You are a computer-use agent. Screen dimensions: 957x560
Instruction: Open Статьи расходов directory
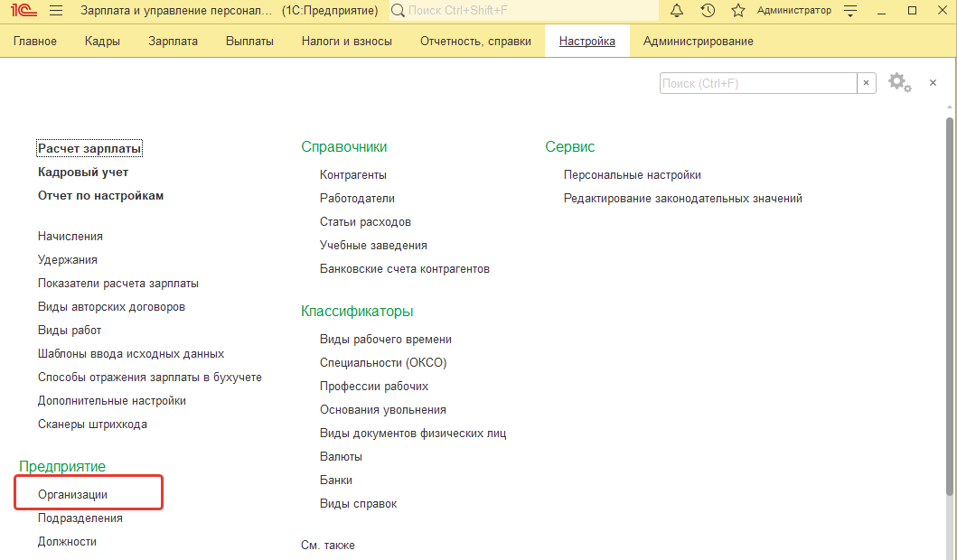tap(365, 222)
